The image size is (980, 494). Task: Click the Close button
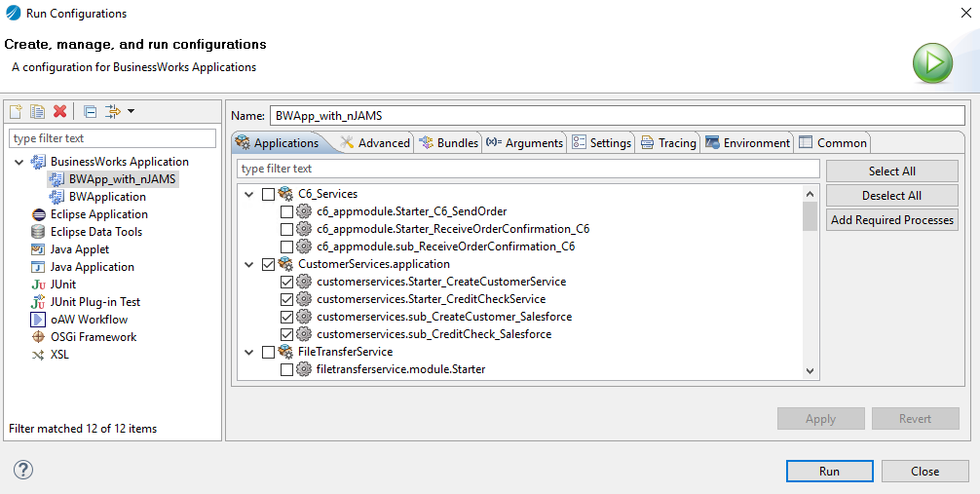pyautogui.click(x=925, y=471)
